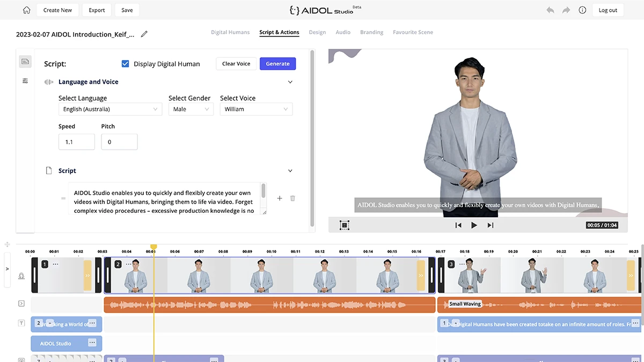Open options menu for scene 3 clip
The width and height of the screenshot is (644, 362).
463,264
